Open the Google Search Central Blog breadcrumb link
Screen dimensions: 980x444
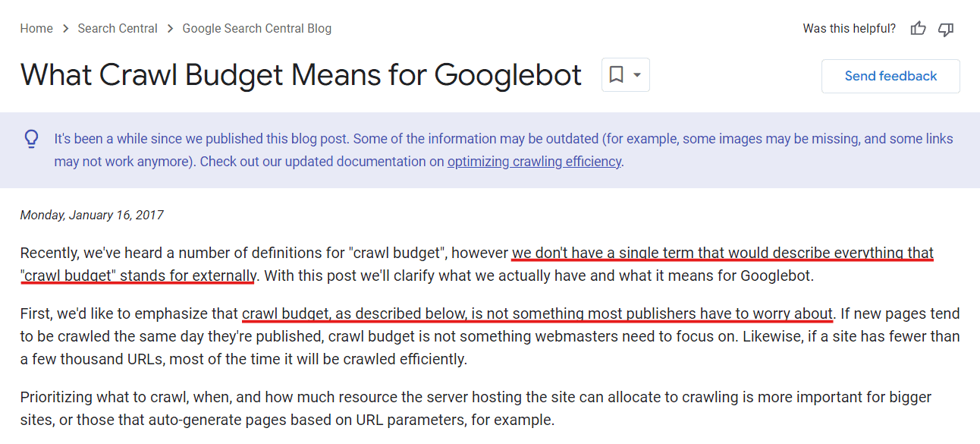256,28
